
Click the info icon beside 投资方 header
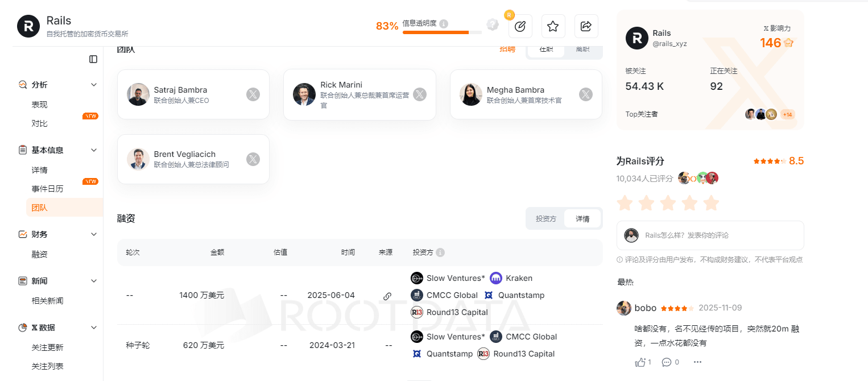(x=440, y=252)
